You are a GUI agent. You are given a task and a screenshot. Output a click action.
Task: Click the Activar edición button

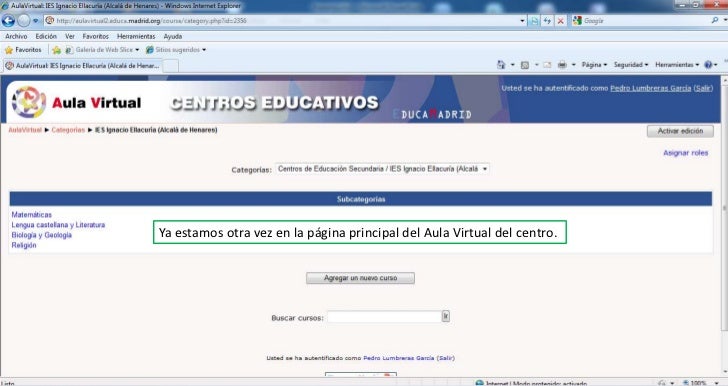coord(680,131)
